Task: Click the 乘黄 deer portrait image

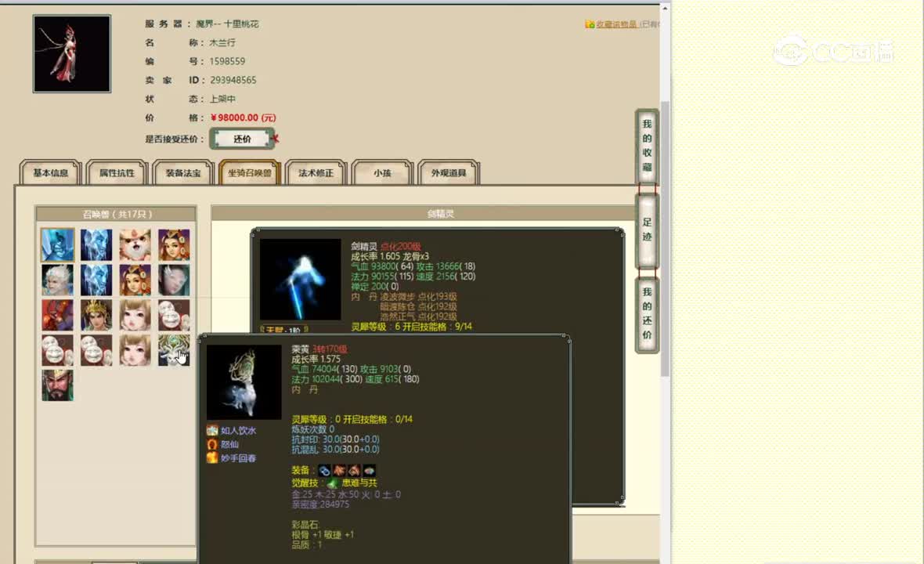Action: (x=244, y=382)
